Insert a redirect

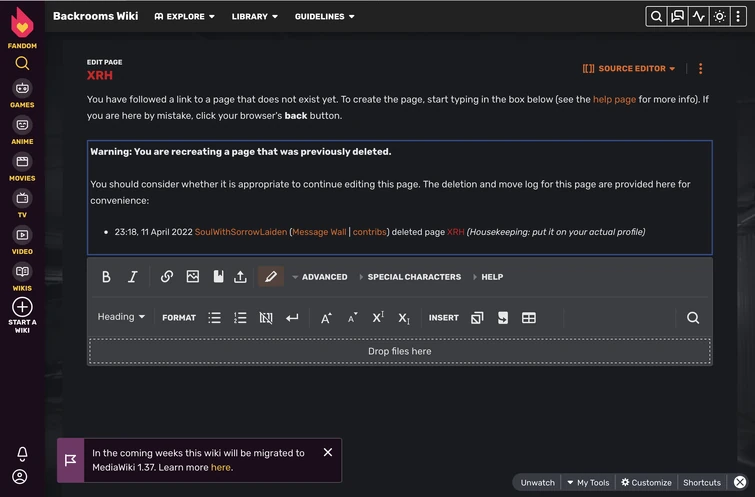[503, 318]
